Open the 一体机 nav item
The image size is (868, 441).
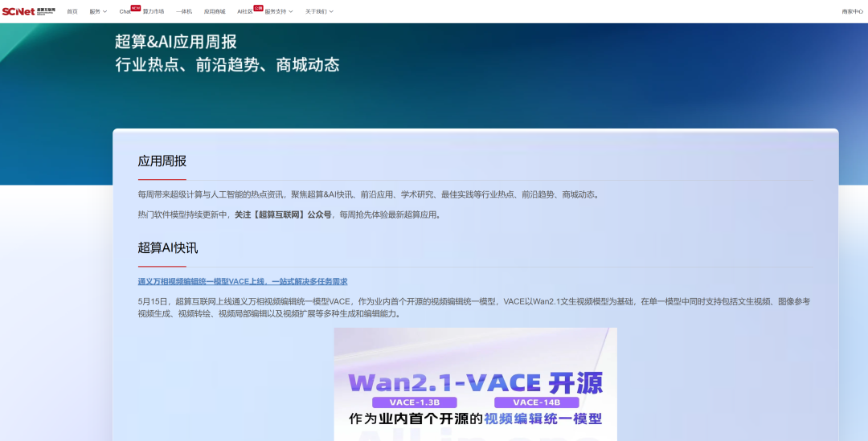click(x=184, y=11)
